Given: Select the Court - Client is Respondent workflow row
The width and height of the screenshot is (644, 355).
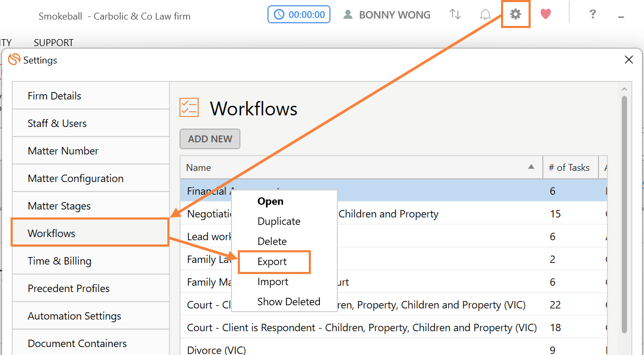Looking at the screenshot, I should point(393,327).
